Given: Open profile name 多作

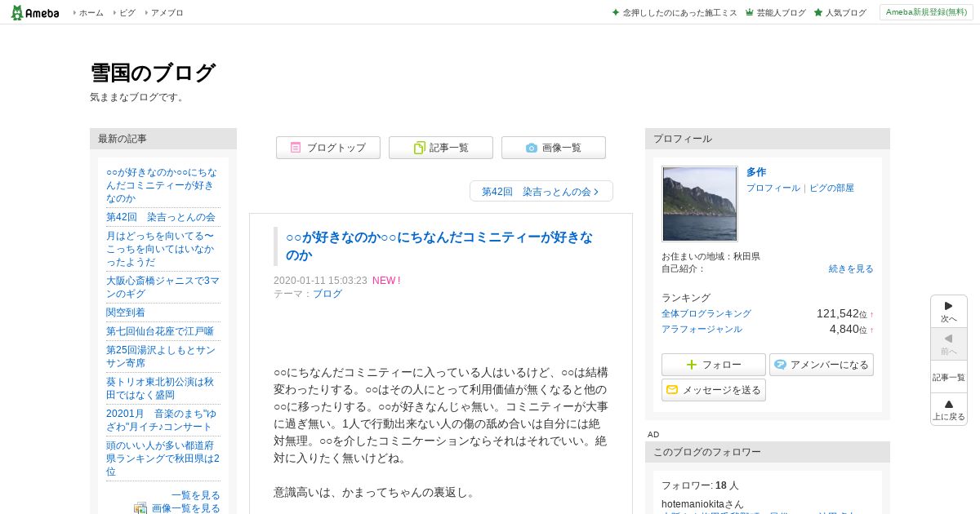Looking at the screenshot, I should pos(756,172).
